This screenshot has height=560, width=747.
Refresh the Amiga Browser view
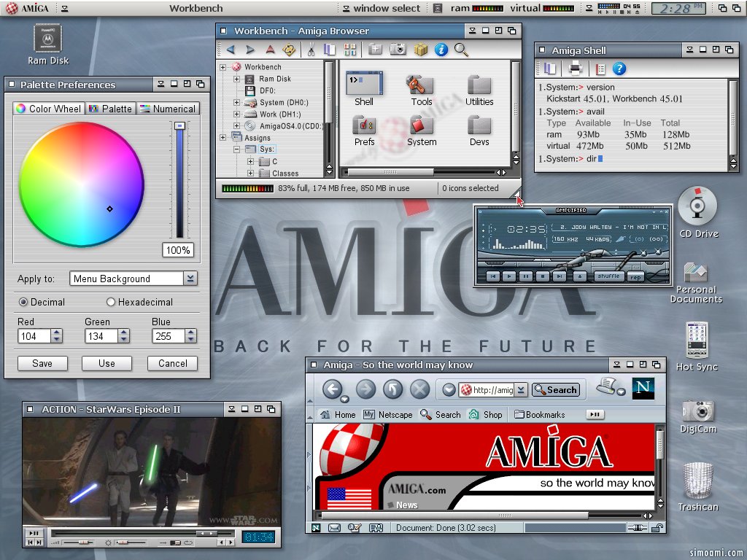pyautogui.click(x=289, y=50)
